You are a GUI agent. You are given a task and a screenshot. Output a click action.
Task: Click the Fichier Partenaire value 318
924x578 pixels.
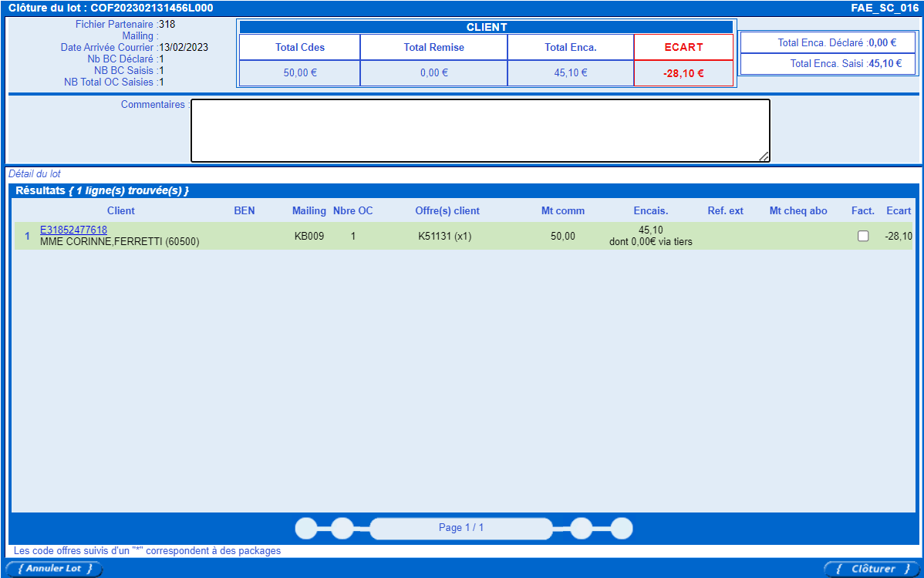167,24
